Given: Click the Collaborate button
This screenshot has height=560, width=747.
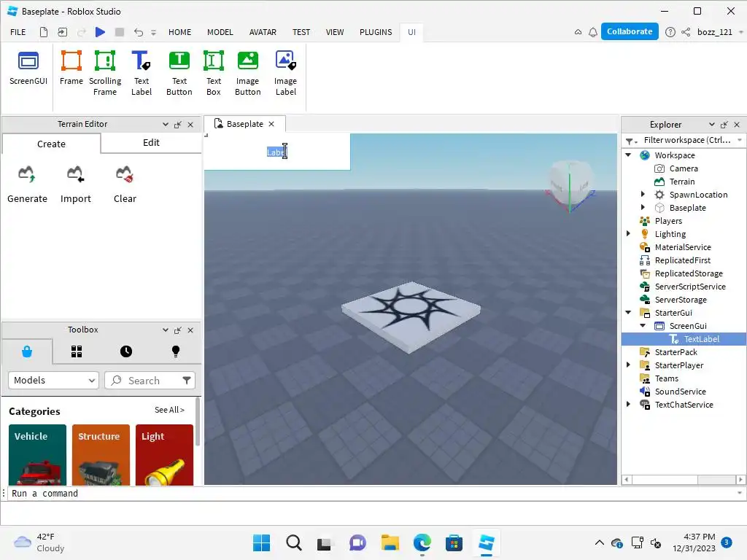Looking at the screenshot, I should tap(630, 31).
